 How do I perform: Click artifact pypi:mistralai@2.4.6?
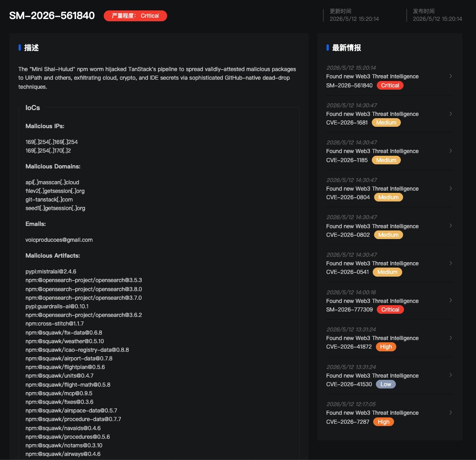(x=51, y=272)
